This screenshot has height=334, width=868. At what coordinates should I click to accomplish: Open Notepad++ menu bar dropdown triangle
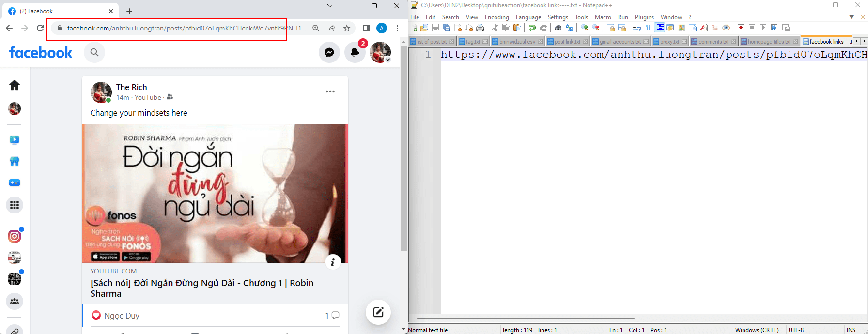(852, 17)
